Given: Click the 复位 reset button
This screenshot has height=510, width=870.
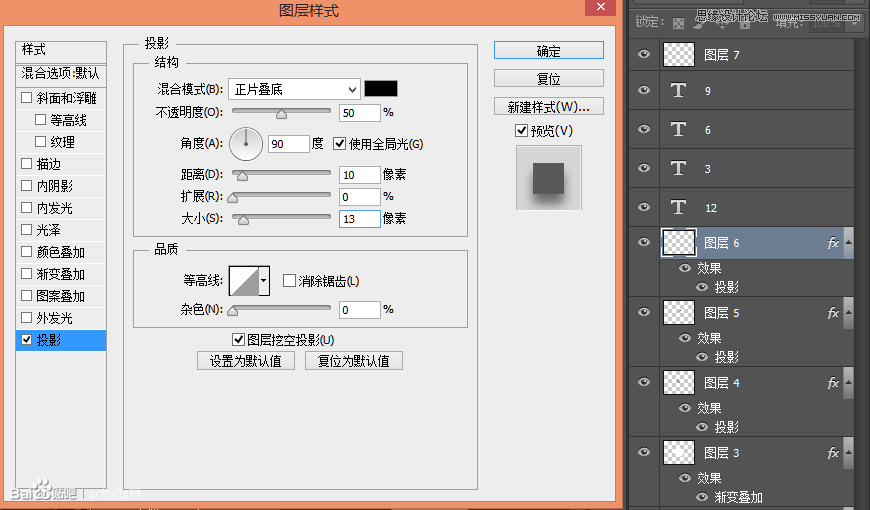Looking at the screenshot, I should 549,78.
